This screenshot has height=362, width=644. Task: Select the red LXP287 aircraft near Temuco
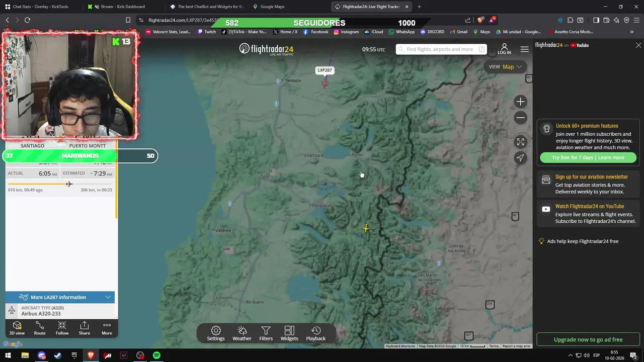click(325, 83)
